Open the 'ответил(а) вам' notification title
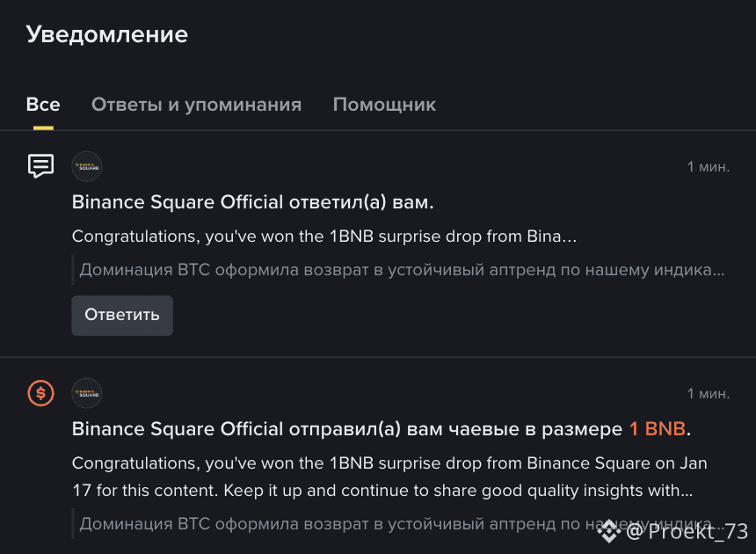 (x=253, y=202)
